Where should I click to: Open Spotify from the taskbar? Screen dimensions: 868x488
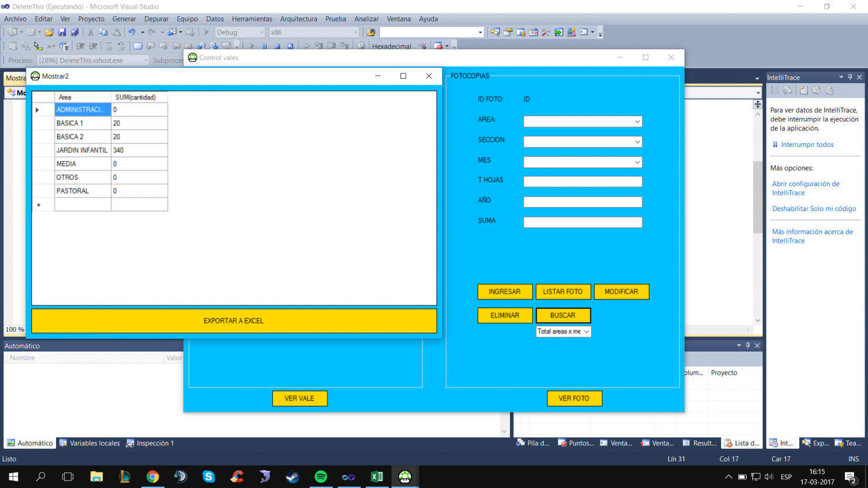pyautogui.click(x=321, y=476)
